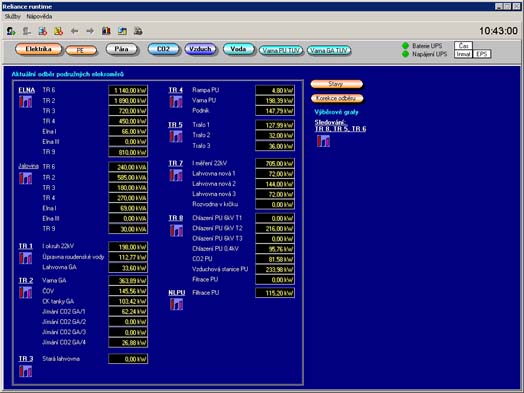Open the Služby menu
Viewport: 524px width, 393px height.
pos(12,16)
